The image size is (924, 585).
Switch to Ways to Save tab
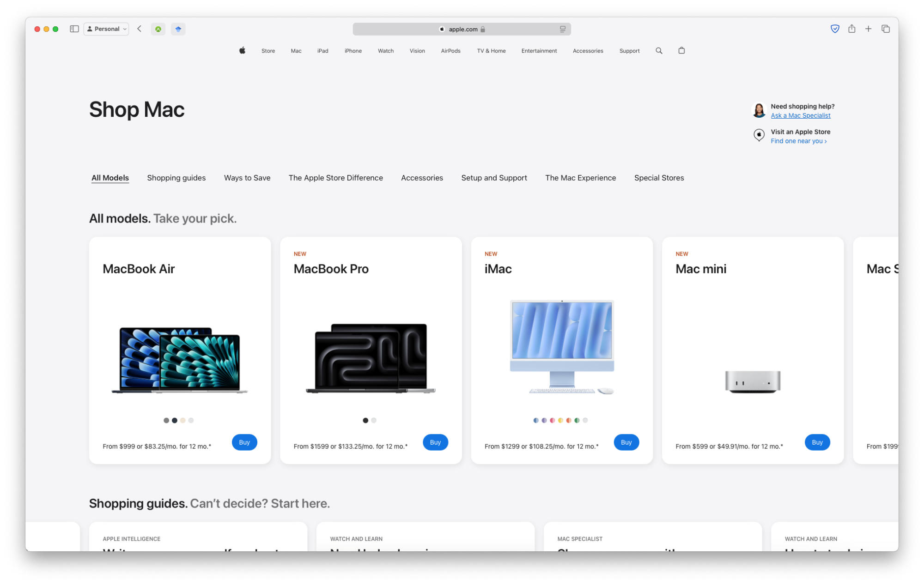(x=247, y=178)
